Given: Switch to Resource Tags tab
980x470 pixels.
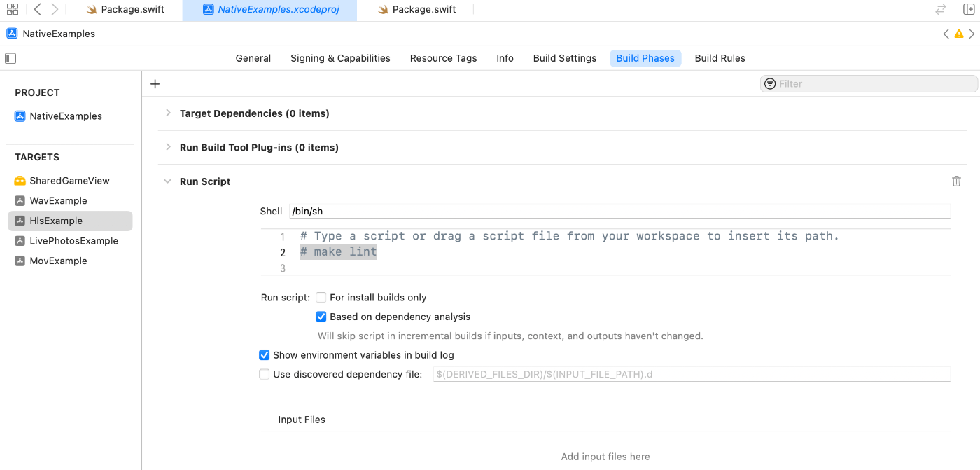Looking at the screenshot, I should click(x=444, y=58).
